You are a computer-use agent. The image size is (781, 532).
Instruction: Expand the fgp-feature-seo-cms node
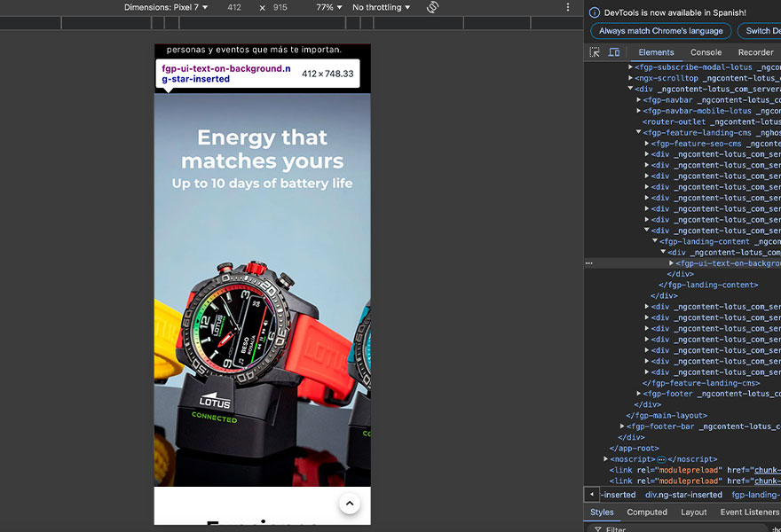(646, 144)
